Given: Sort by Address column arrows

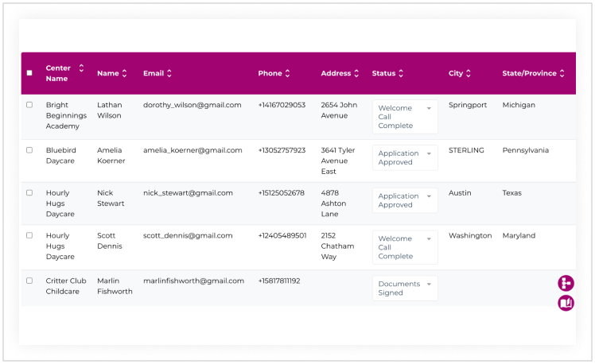Looking at the screenshot, I should [356, 74].
